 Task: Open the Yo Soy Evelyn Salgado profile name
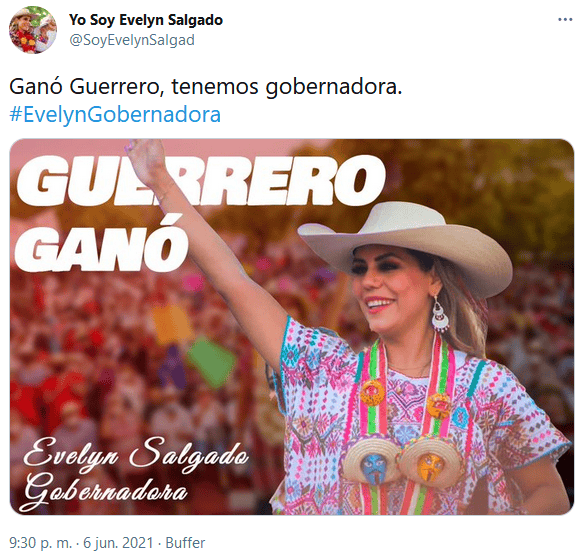tap(146, 20)
